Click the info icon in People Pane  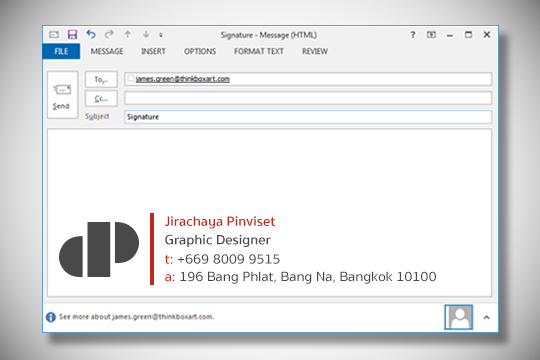tap(51, 317)
